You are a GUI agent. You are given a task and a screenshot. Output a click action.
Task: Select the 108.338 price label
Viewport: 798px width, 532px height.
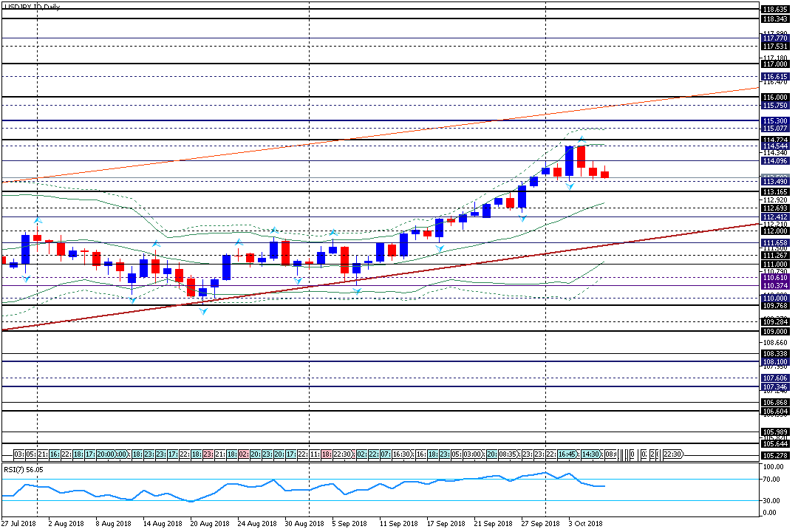[775, 354]
